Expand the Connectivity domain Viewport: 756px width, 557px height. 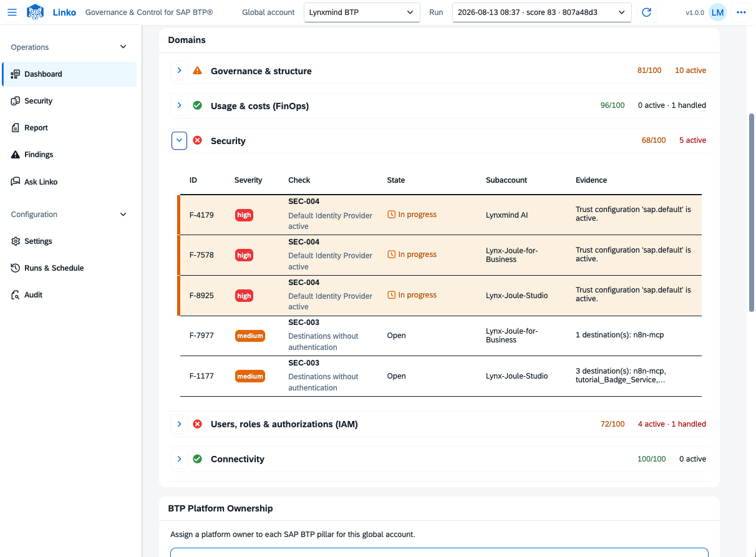179,458
